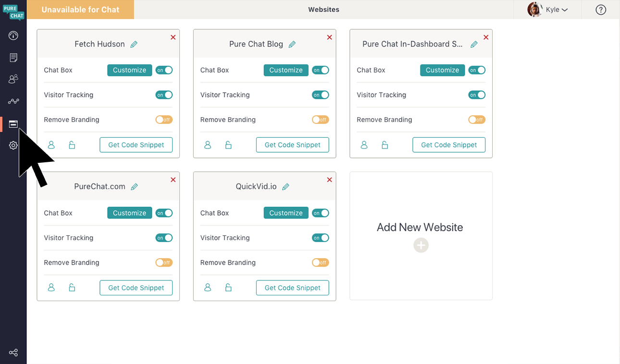Open the dashboard gauge icon in sidebar
This screenshot has height=364, width=620.
(x=13, y=36)
